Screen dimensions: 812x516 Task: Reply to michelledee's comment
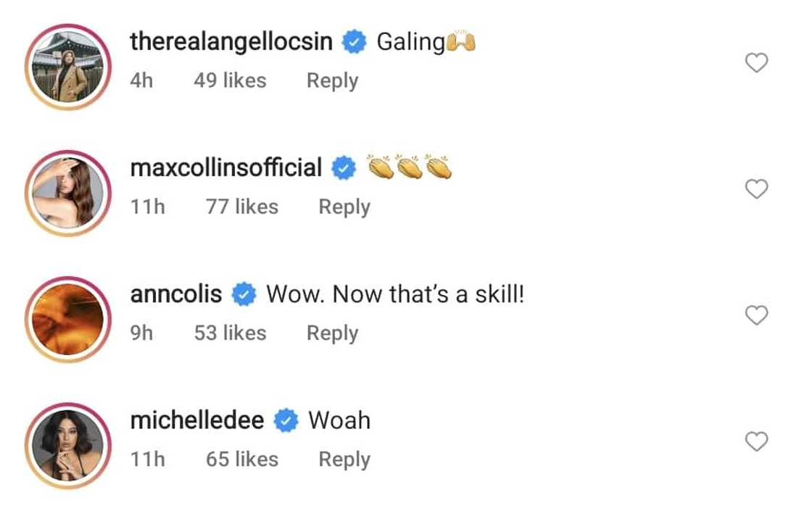(x=344, y=459)
